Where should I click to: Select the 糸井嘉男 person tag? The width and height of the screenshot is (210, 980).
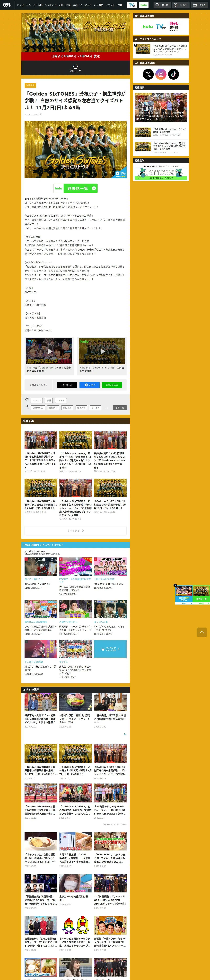coord(95,408)
